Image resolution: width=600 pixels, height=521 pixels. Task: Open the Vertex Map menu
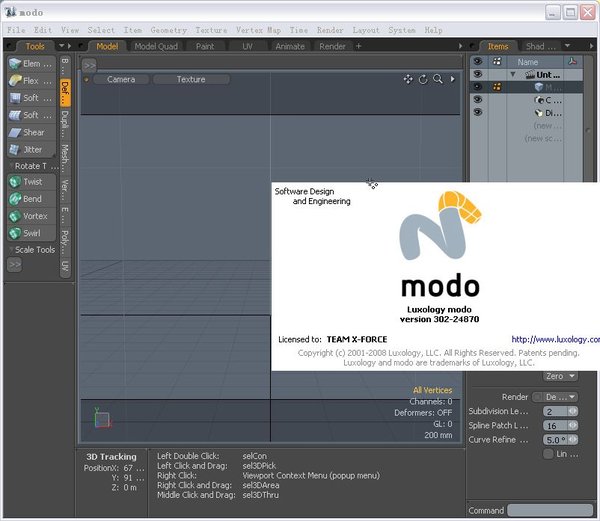(258, 30)
